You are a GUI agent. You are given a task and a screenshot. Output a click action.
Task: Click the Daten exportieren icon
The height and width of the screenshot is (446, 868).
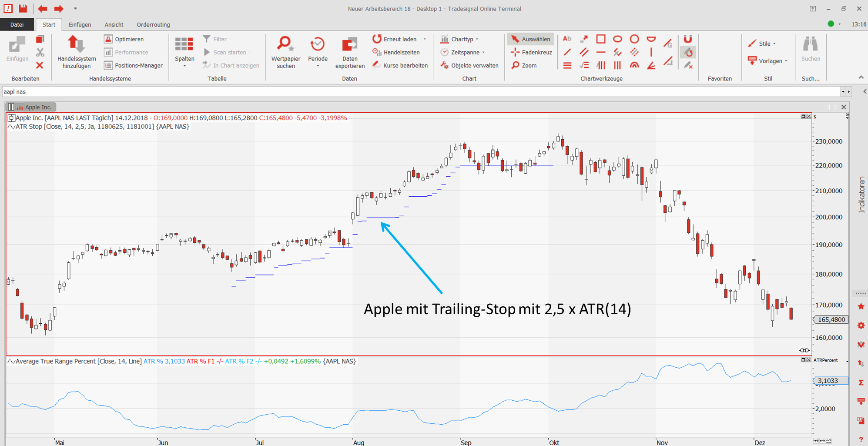click(x=349, y=52)
